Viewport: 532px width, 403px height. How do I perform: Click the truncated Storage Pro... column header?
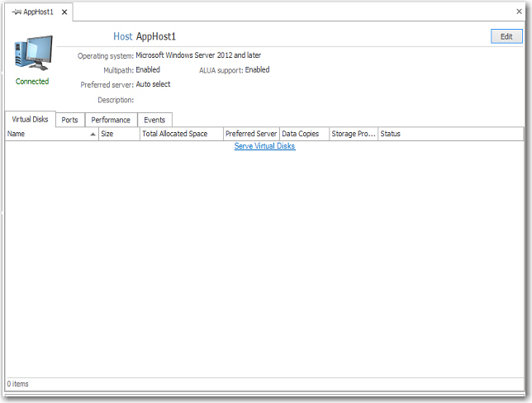tap(353, 134)
